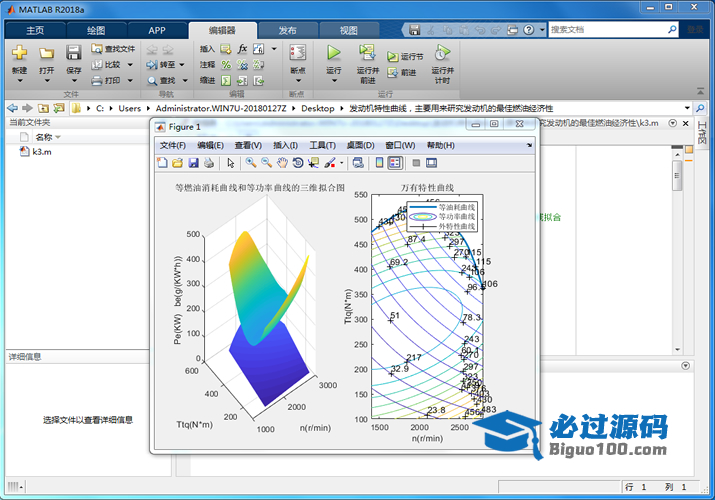
Task: Click Run and Time (运行并计时) icon
Action: (x=442, y=52)
